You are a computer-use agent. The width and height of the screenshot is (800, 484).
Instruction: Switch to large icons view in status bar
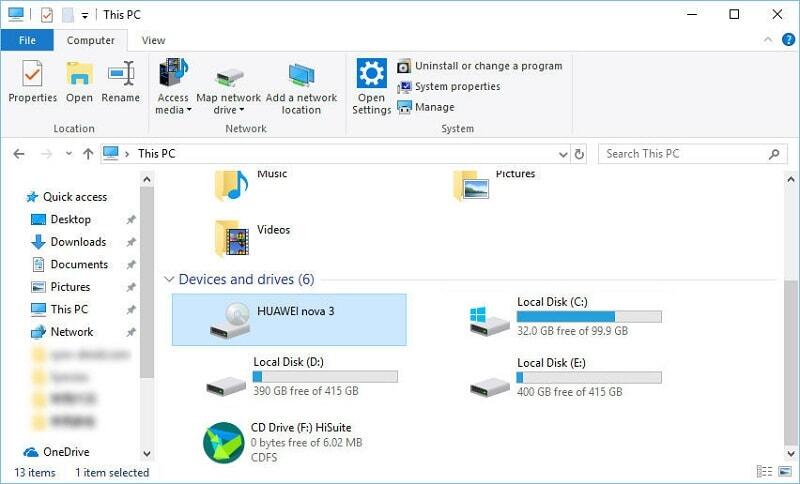point(785,472)
